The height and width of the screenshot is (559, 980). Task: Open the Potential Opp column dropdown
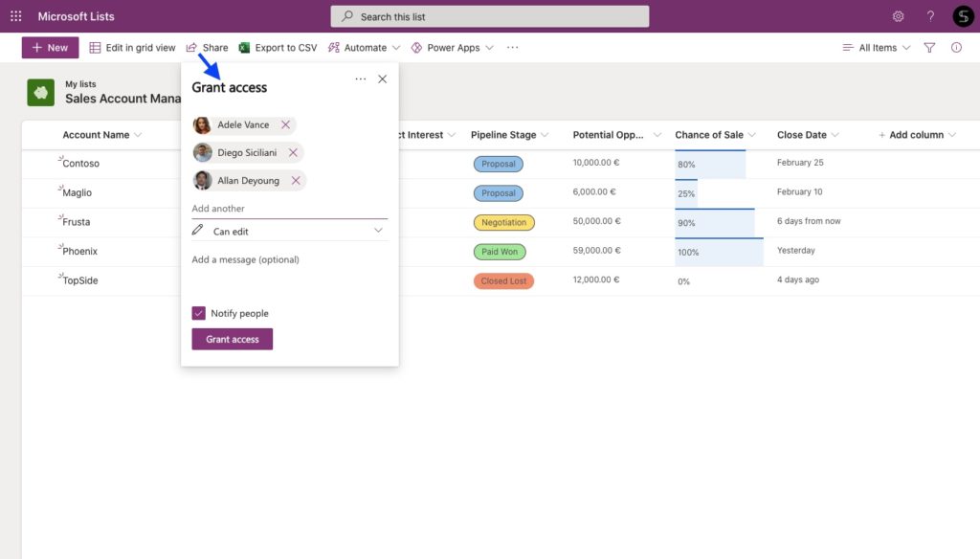[657, 135]
